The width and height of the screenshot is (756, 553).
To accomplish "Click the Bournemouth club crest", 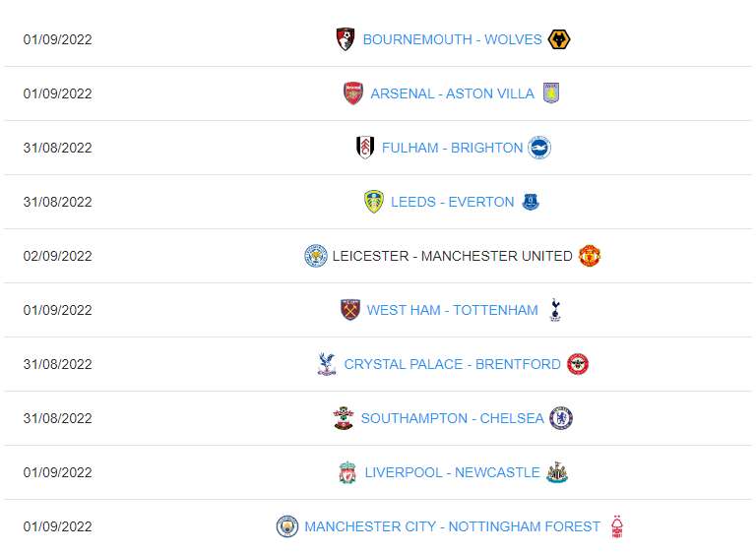I will pyautogui.click(x=345, y=39).
